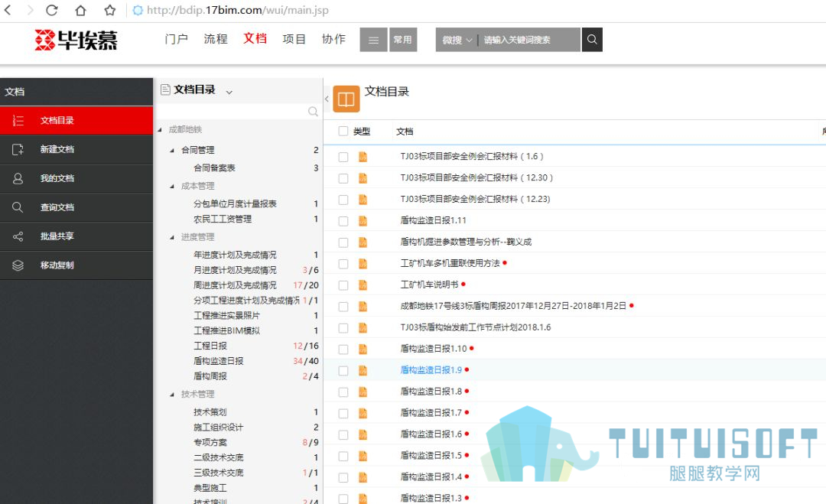The width and height of the screenshot is (826, 504).
Task: Collapse the 技术管理 tree node arrow
Action: tap(172, 394)
